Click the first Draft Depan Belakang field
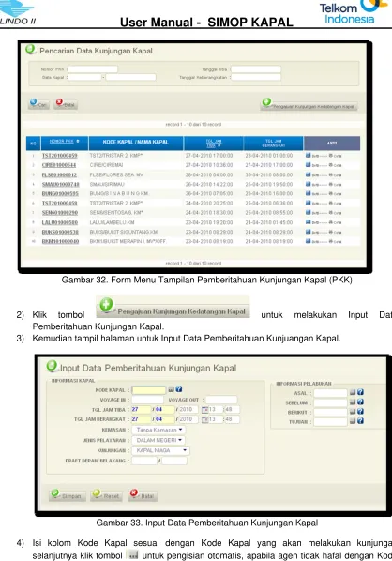 [x=144, y=461]
